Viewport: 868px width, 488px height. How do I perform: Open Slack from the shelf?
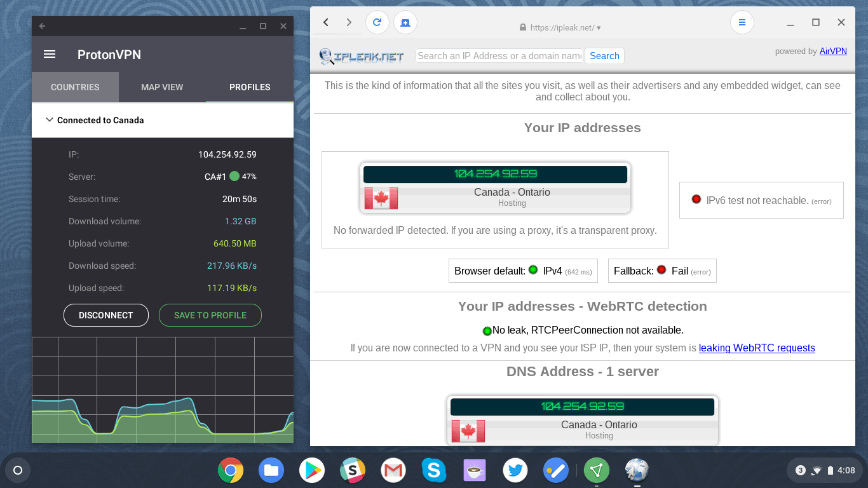pyautogui.click(x=353, y=470)
